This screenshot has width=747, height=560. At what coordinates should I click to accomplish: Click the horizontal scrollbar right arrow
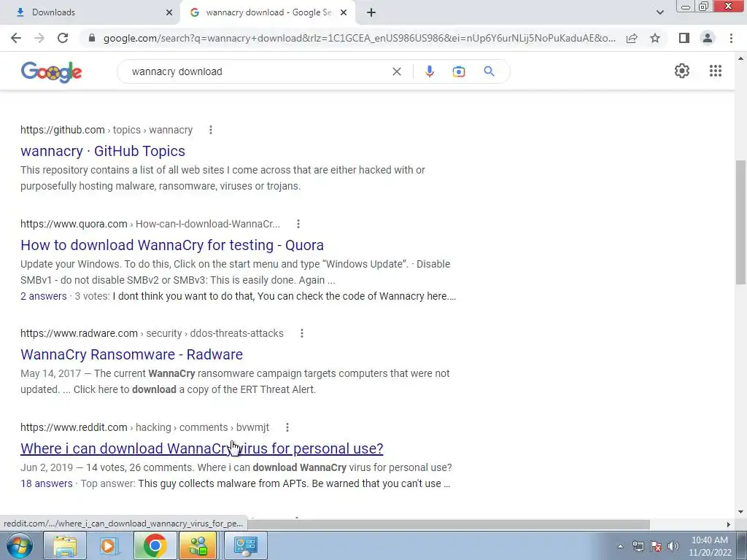[728, 524]
